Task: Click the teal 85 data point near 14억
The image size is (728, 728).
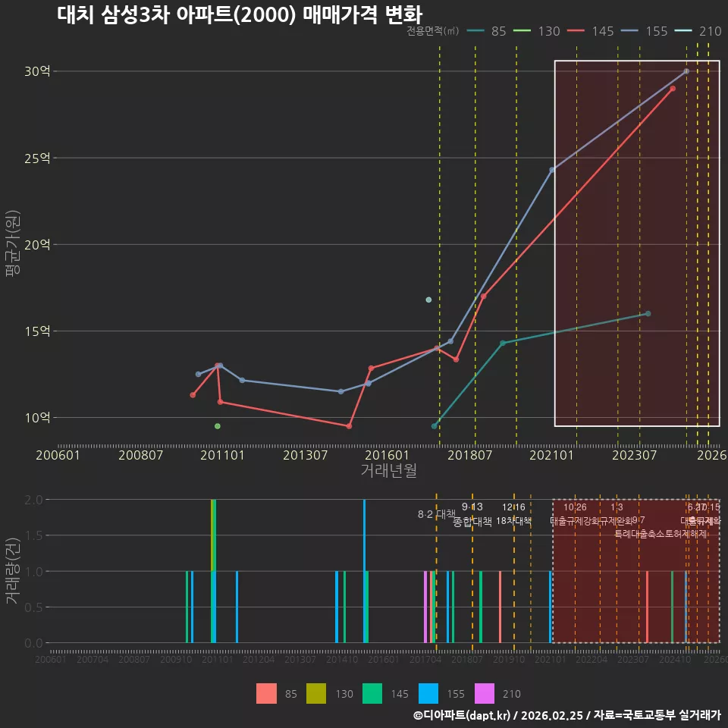Action: click(x=502, y=343)
